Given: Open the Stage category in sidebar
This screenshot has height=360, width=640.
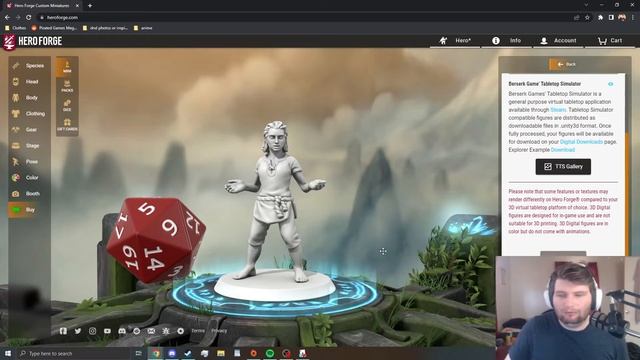Looking at the screenshot, I should (x=29, y=145).
